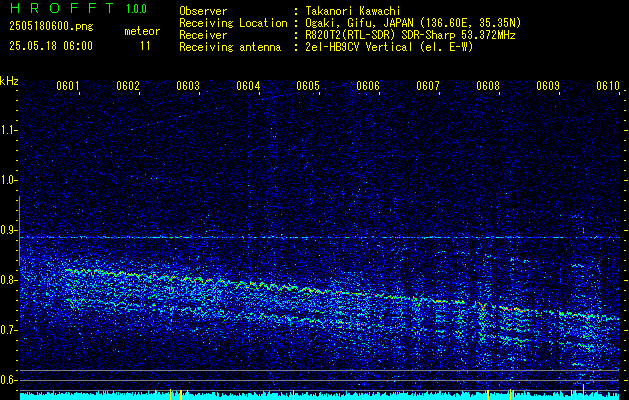
Task: Click the red signal spike near 0.9 kHz
Action: point(583,230)
